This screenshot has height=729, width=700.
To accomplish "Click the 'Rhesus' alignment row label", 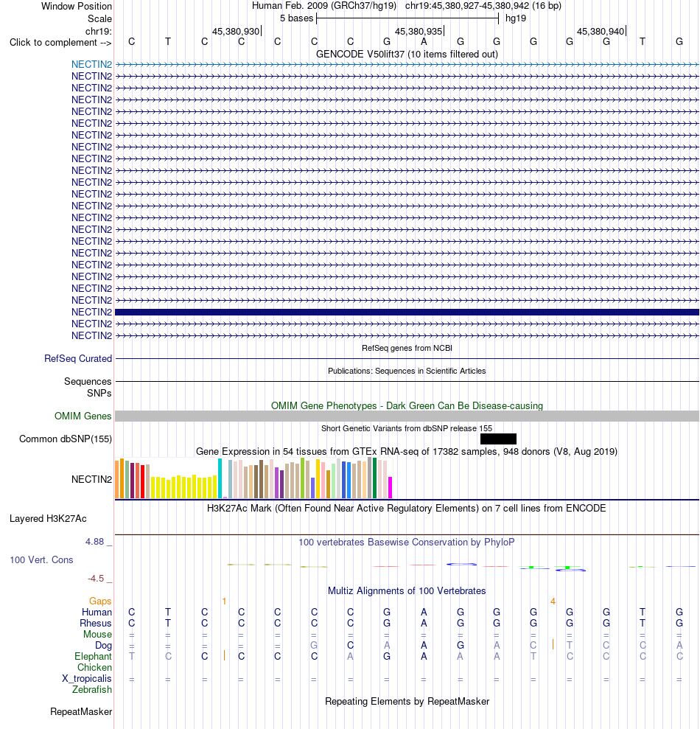I will tap(96, 623).
